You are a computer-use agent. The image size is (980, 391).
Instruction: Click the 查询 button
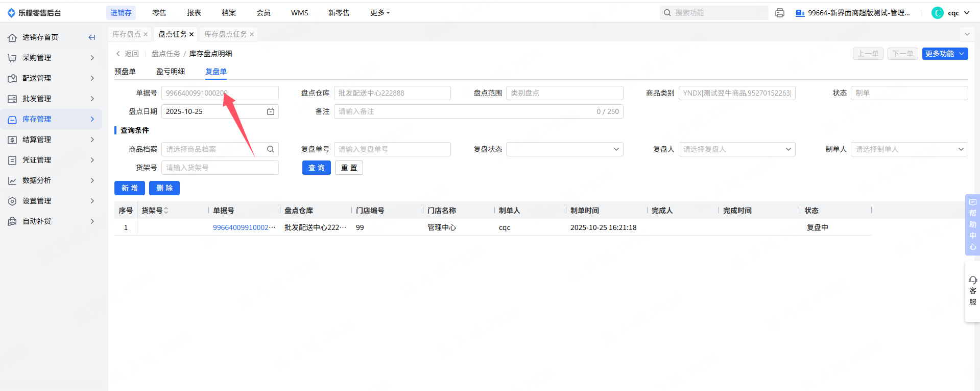(316, 168)
